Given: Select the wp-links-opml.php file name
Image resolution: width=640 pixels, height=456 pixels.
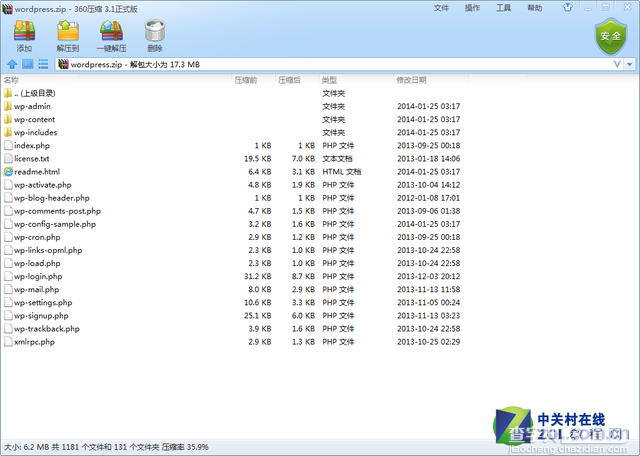Looking at the screenshot, I should (x=48, y=250).
